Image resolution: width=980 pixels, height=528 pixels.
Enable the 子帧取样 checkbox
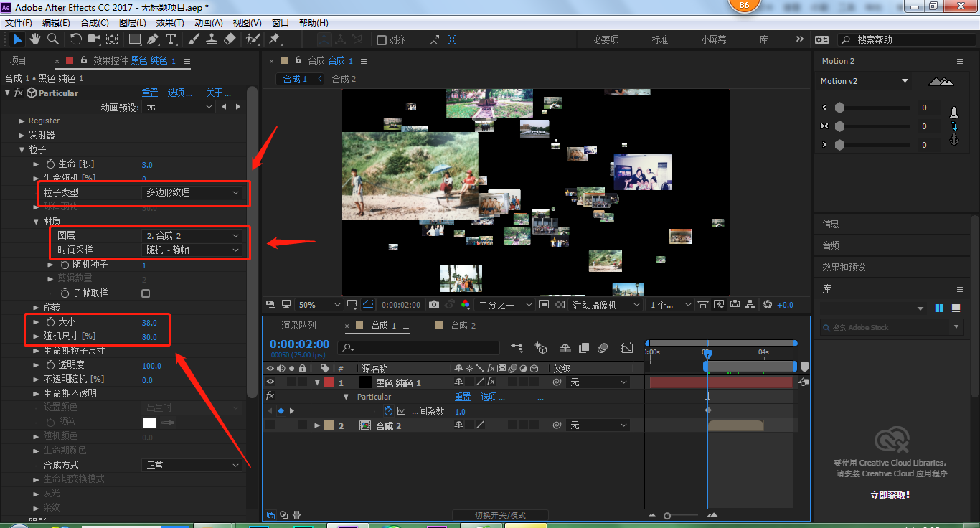coord(146,293)
